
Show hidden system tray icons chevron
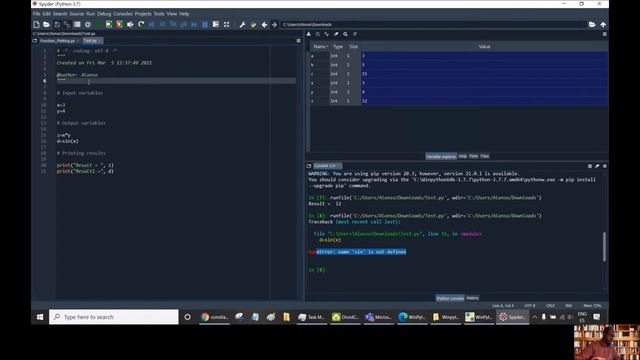(535, 317)
